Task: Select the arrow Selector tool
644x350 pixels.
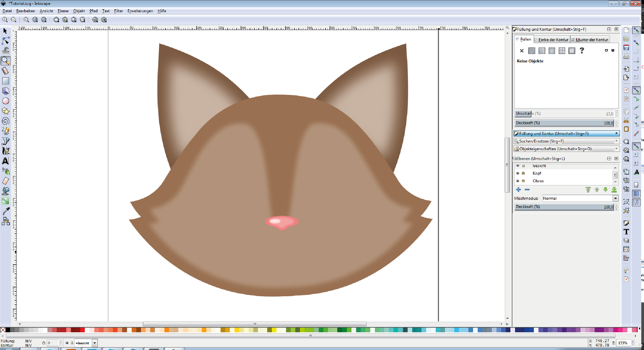Action: 5,31
